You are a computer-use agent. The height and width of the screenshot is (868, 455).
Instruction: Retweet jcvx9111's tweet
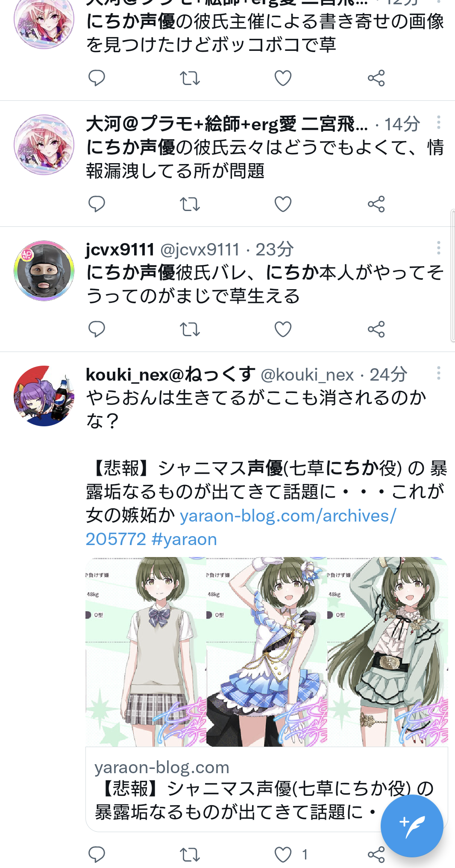(x=190, y=329)
